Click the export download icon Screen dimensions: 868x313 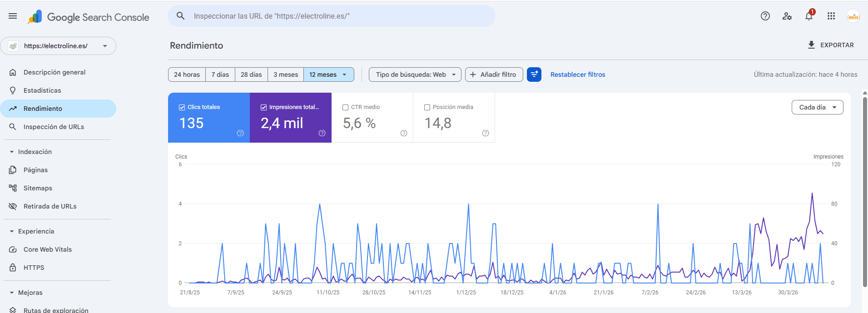[x=812, y=45]
